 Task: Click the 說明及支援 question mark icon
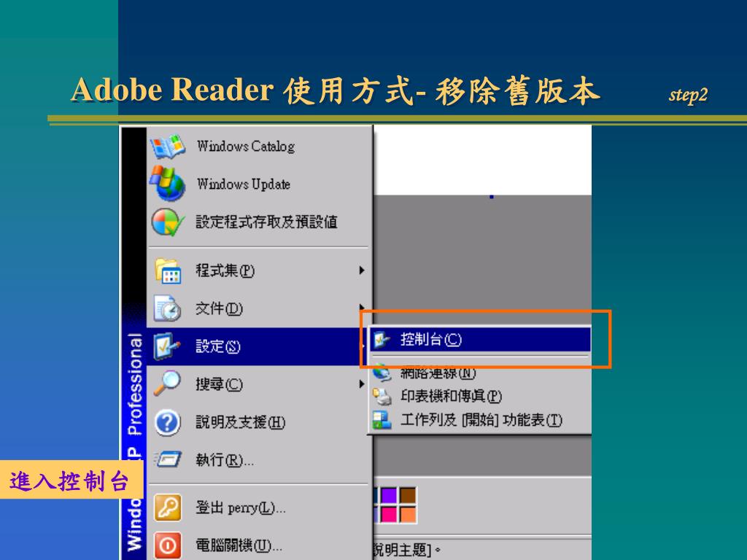tap(168, 422)
